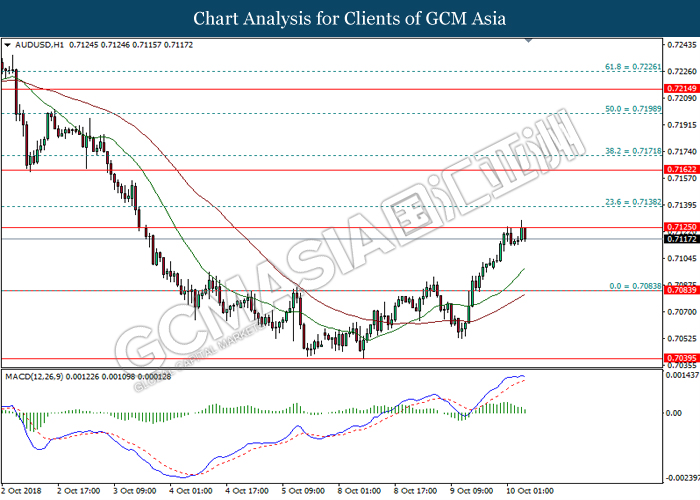Click the gray 0.71172 current price tag
Screen dimensions: 700x500
coord(681,240)
